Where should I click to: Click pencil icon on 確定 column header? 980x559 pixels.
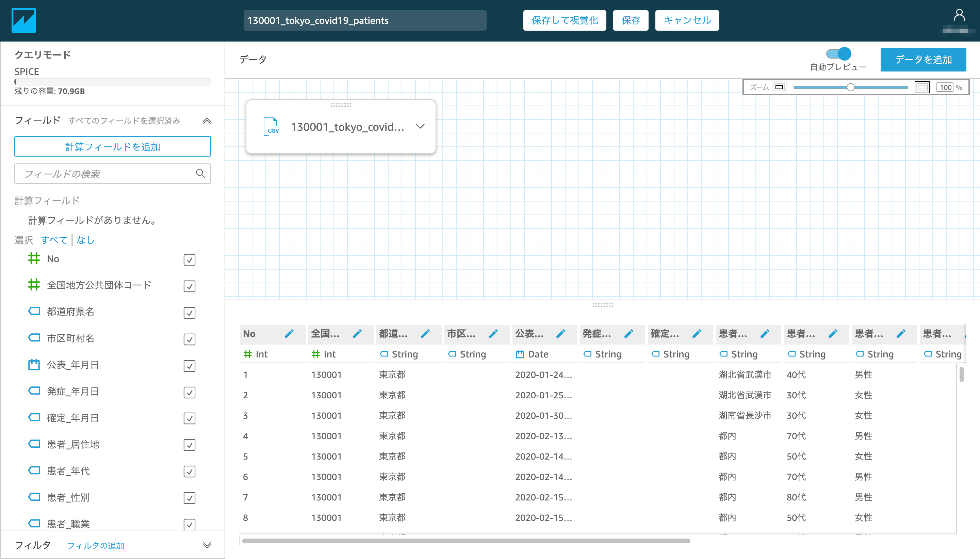[697, 334]
